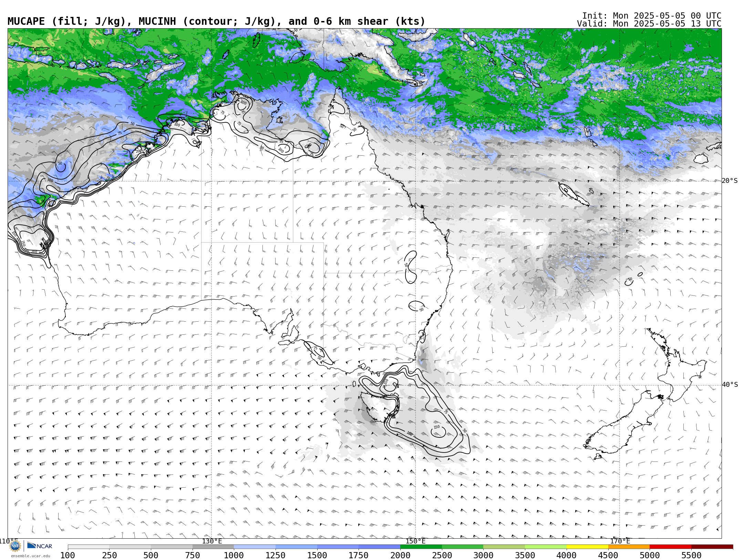
Task: Click the colorbar label 5500
Action: click(x=691, y=556)
